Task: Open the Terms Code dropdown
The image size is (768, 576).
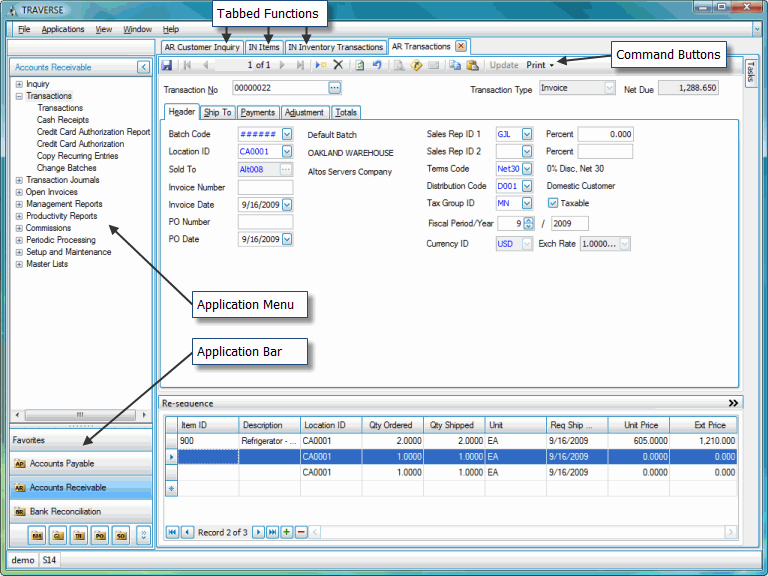Action: tap(527, 169)
